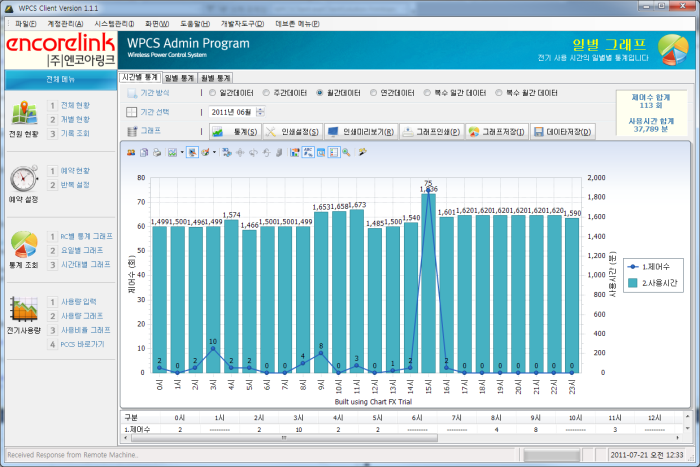Image resolution: width=700 pixels, height=467 pixels.
Task: Toggle the ABC point labels icon
Action: (x=308, y=153)
